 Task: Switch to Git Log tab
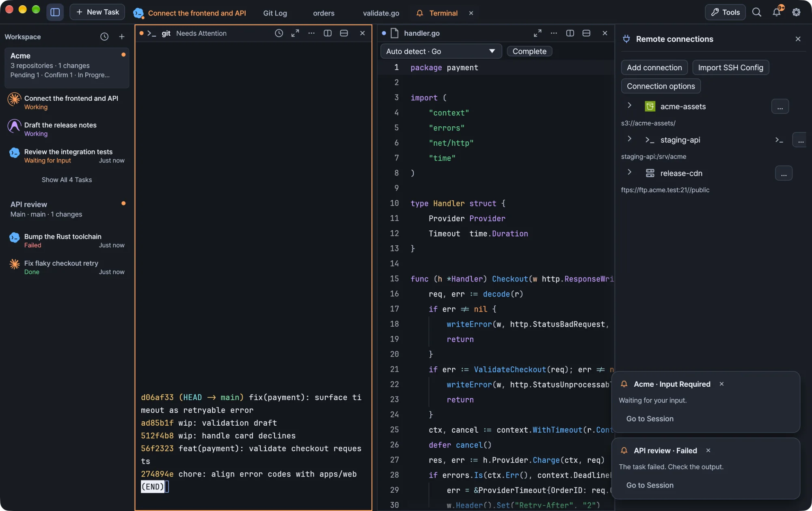275,13
